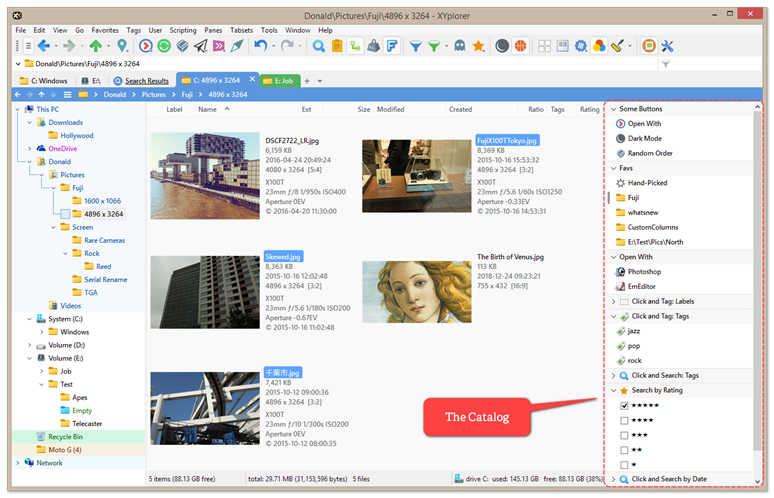This screenshot has width=774, height=498.
Task: Click Dark Mode in the Catalog
Action: (644, 138)
